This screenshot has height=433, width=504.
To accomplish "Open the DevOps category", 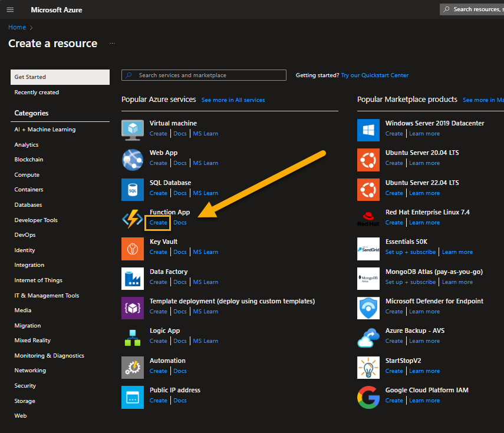I will pyautogui.click(x=25, y=235).
